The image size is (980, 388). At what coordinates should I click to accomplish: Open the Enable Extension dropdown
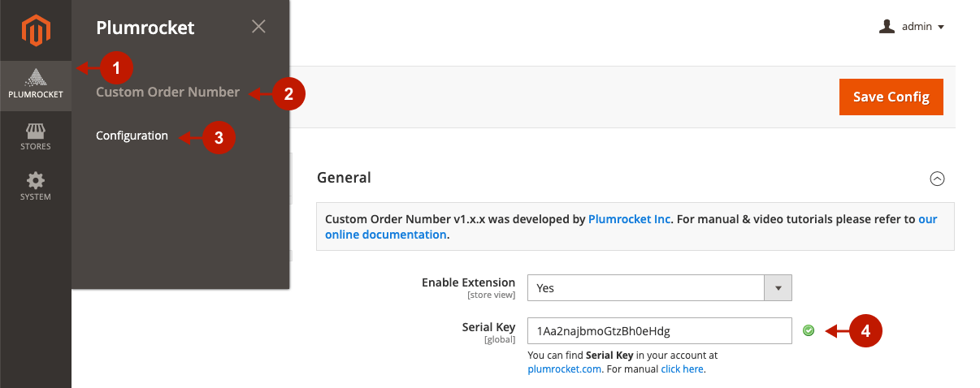pyautogui.click(x=660, y=288)
